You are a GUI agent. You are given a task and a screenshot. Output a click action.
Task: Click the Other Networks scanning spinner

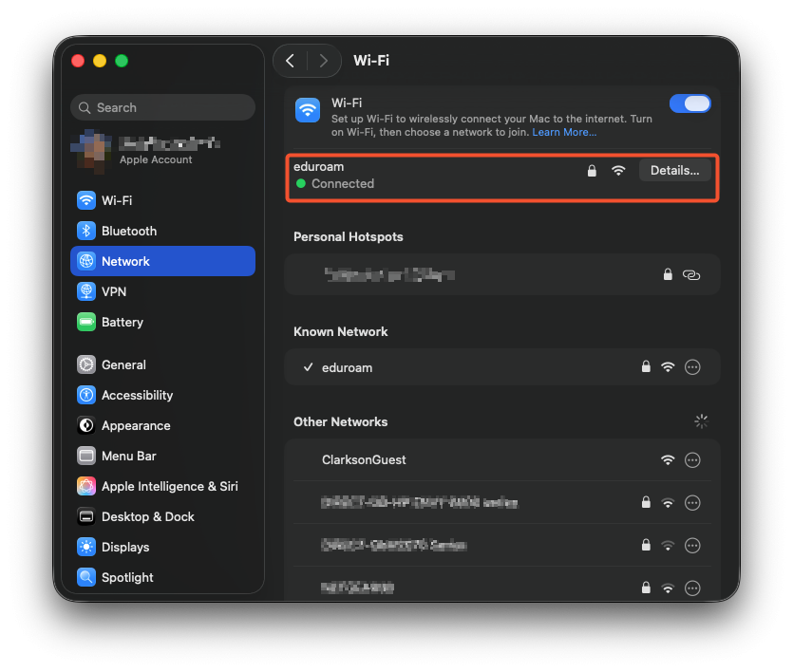point(701,421)
